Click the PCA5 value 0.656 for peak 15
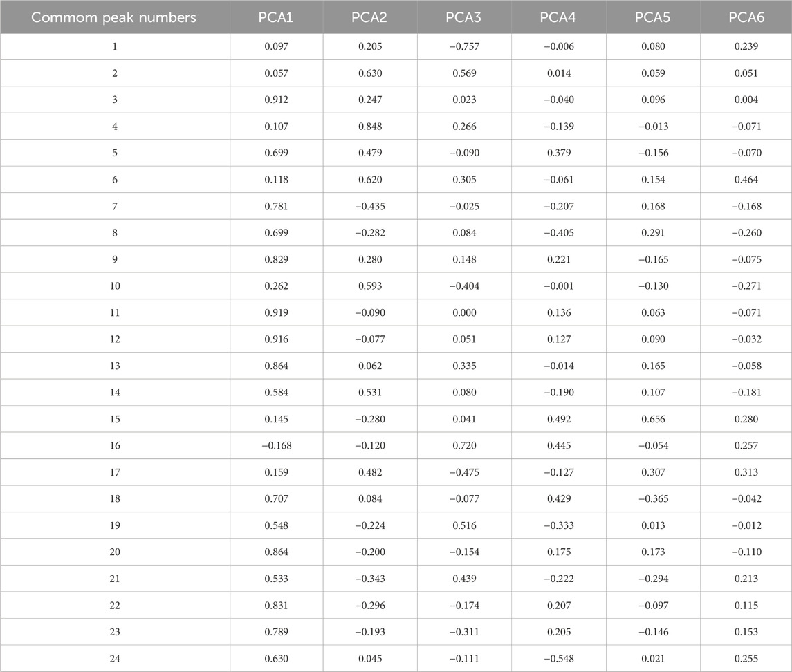 653,419
